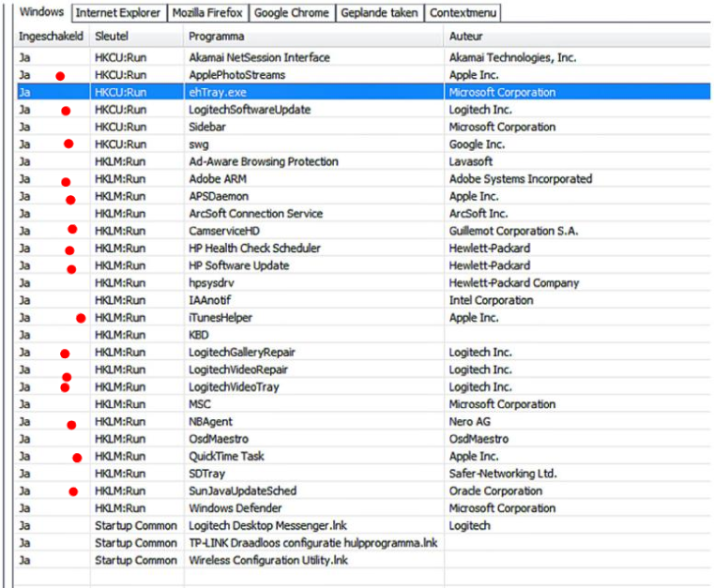Select the SunJavaUpdateSched row
The image size is (714, 588).
pos(364,490)
